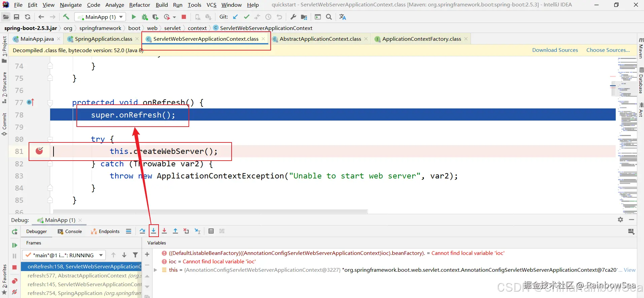
Task: Toggle the Favorites tool window on left edge
Action: [4, 279]
